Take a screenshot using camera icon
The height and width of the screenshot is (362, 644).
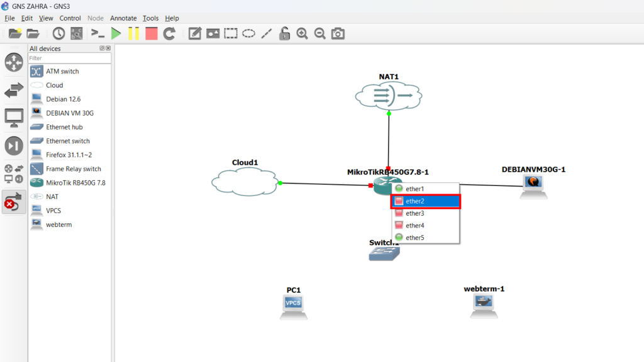[x=338, y=33]
